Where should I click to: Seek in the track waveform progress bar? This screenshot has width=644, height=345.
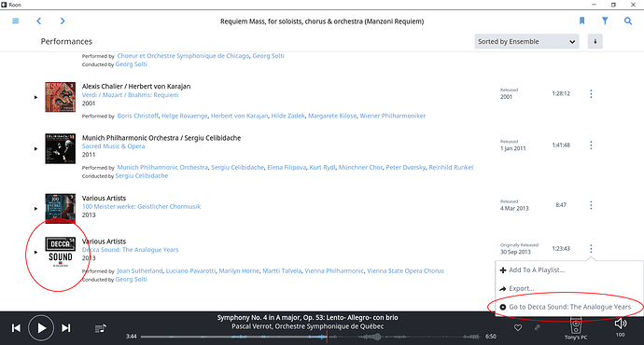310,337
